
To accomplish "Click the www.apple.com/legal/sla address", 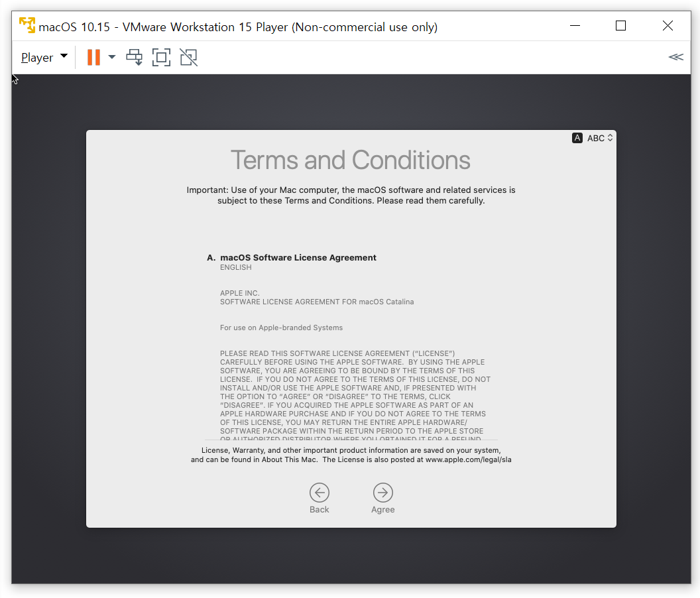I will 468,459.
